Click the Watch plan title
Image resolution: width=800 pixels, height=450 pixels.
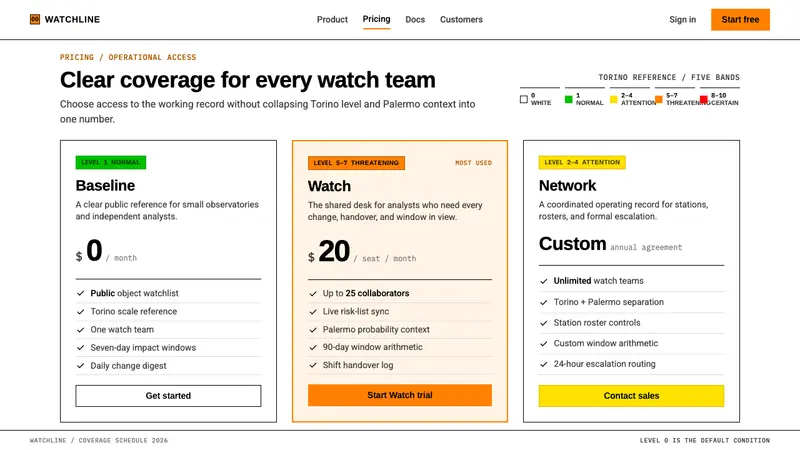(x=329, y=186)
